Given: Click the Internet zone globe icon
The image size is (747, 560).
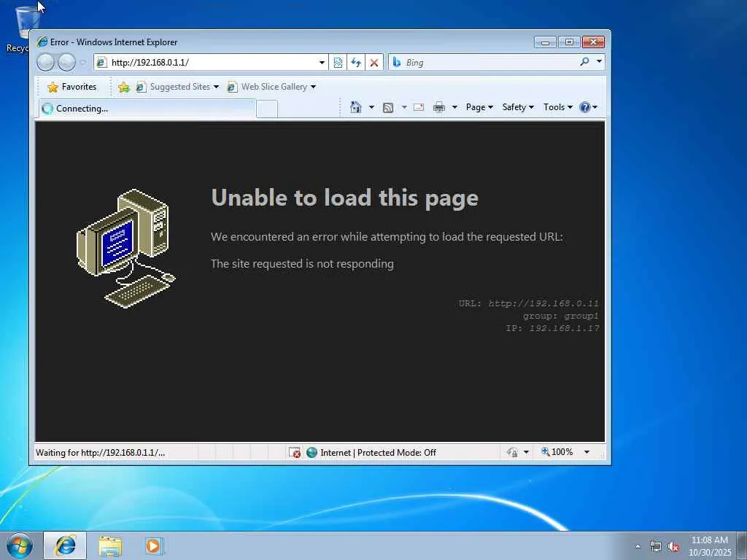Looking at the screenshot, I should (x=311, y=452).
